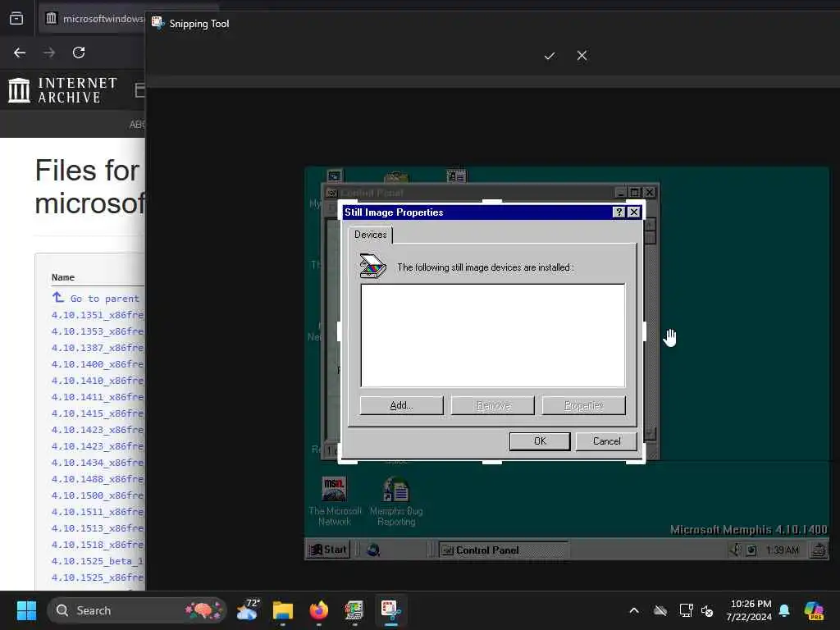Open the Windows Start menu

26,610
